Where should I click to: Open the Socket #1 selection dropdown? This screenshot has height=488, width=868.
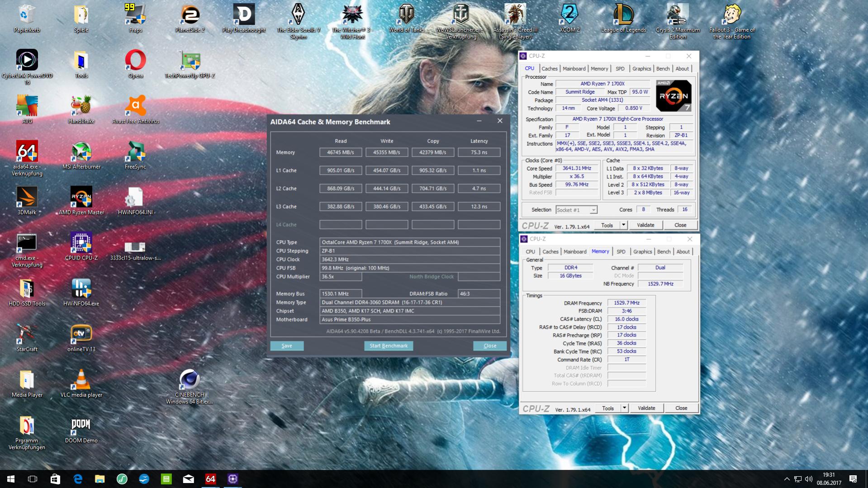click(x=577, y=210)
